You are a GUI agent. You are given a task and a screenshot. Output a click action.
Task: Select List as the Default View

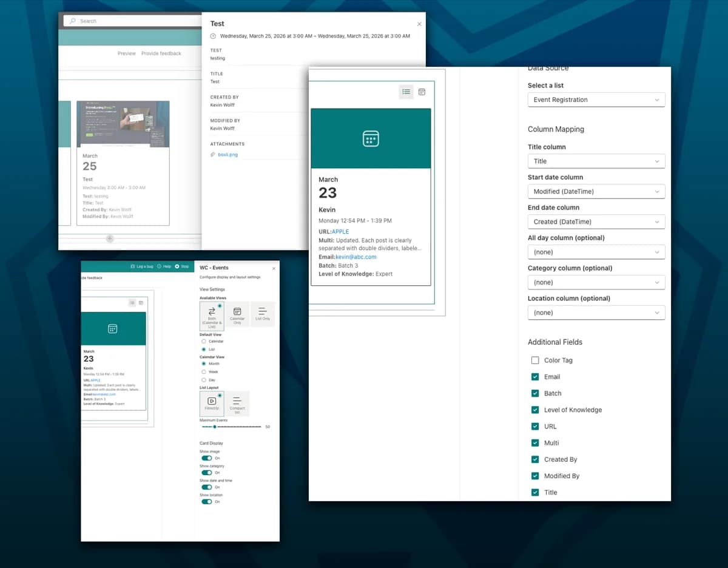point(203,350)
